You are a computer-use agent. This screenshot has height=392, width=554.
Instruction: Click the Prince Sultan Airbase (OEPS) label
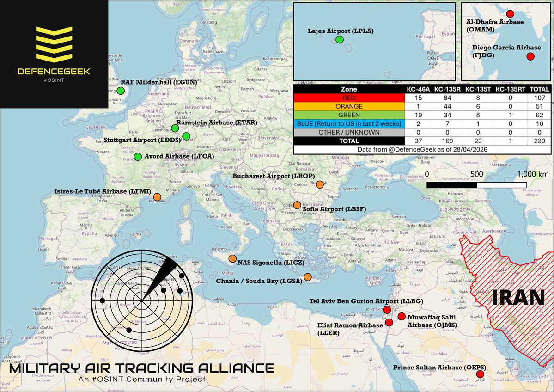(439, 367)
